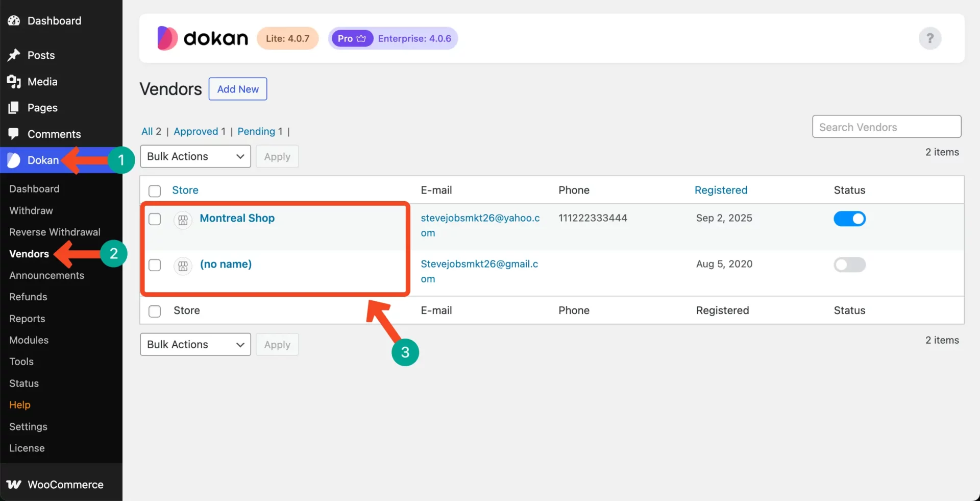Image resolution: width=980 pixels, height=501 pixels.
Task: Tick the footer Store select-all checkbox
Action: [x=155, y=311]
